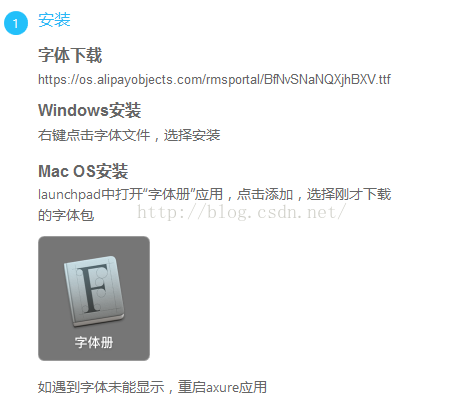Click the blue 安装 section title
465x402 pixels.
(54, 20)
